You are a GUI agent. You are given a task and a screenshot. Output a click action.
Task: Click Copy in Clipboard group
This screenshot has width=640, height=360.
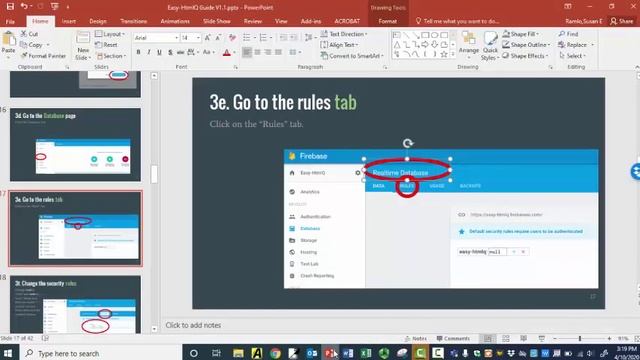32,45
